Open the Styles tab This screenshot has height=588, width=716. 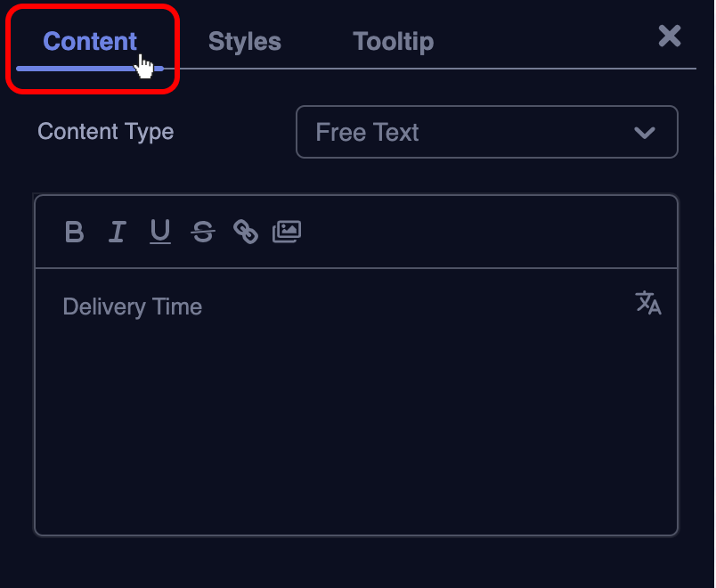(244, 41)
